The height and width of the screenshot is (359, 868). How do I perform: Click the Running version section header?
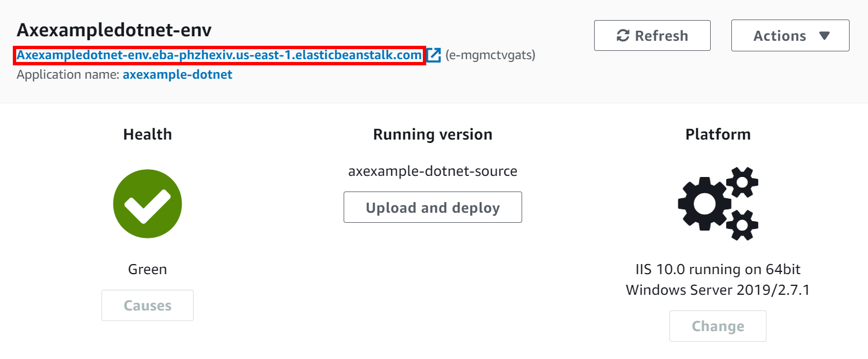432,134
